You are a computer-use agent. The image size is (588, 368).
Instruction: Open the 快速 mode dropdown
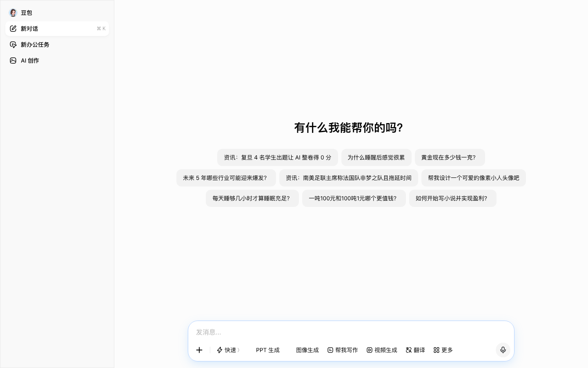pyautogui.click(x=228, y=350)
